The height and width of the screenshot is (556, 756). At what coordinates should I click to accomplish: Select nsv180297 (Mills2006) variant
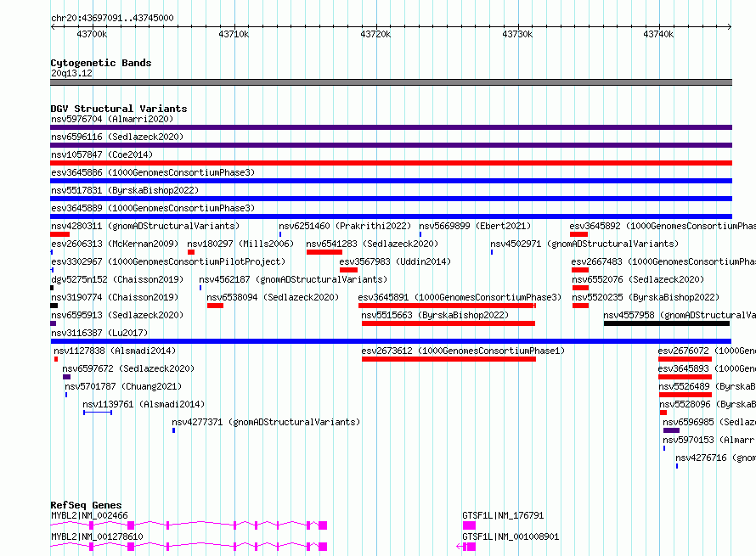coord(240,244)
